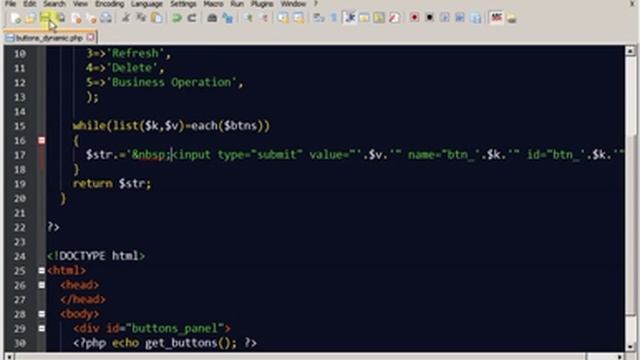Viewport: 640px width, 360px height.
Task: Save the file with the Save icon
Action: pos(46,18)
